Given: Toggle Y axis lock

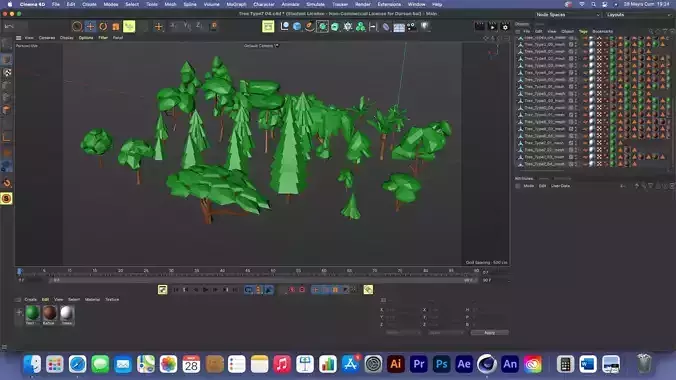Looking at the screenshot, I should coord(187,26).
